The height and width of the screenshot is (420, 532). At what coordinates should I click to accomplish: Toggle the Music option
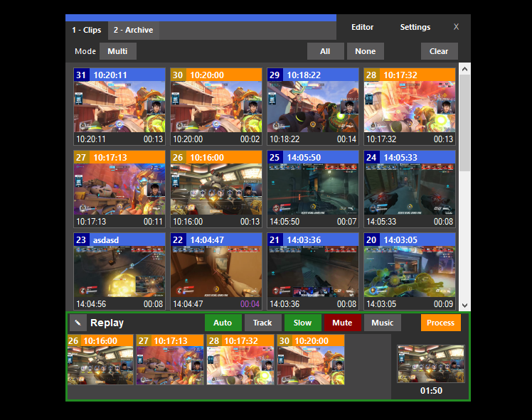tap(383, 323)
